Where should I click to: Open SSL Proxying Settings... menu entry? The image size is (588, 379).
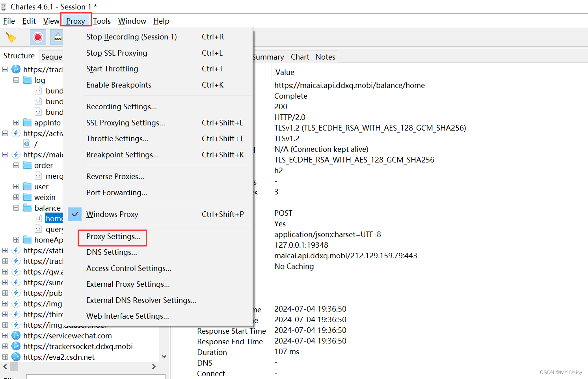126,123
